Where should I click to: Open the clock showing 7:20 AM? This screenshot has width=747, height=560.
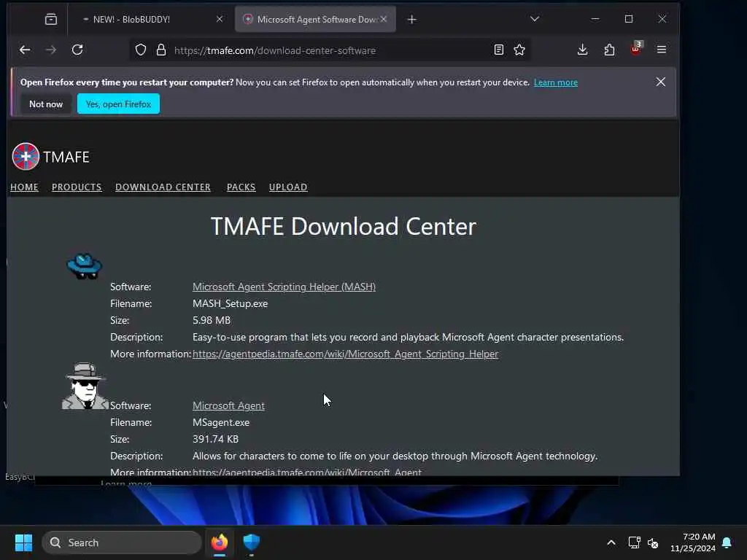(x=693, y=542)
